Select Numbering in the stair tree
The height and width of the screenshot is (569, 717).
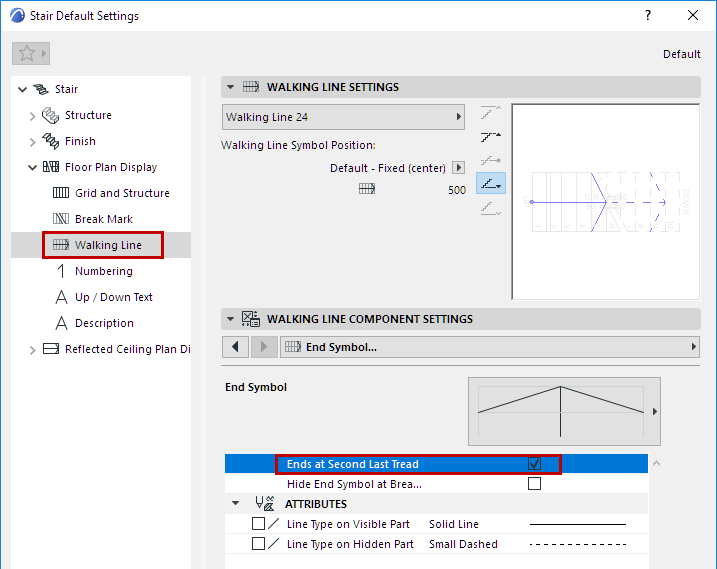pyautogui.click(x=103, y=271)
